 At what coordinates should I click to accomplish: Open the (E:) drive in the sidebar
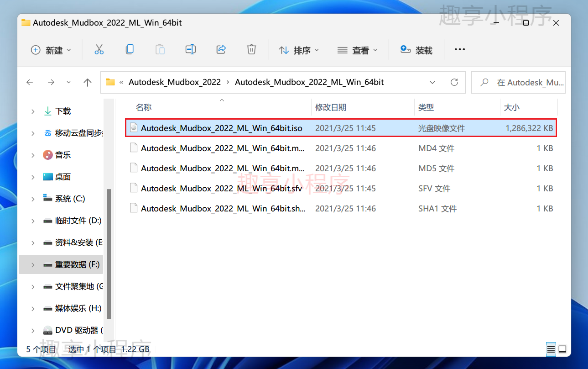[73, 242]
